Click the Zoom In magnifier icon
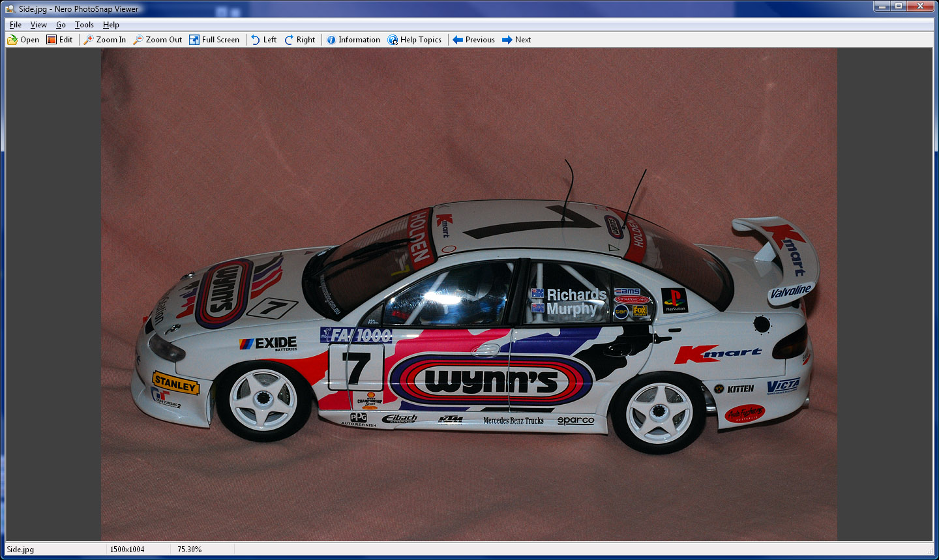Screen dimensions: 939x560 point(89,40)
